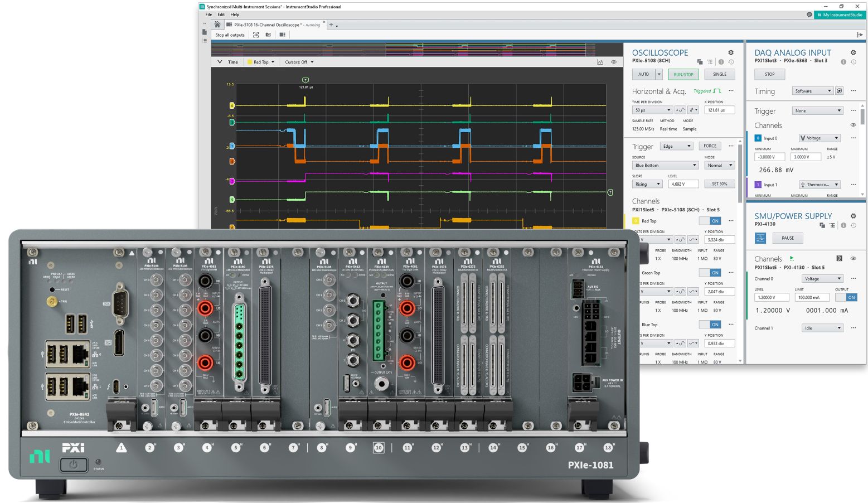Click the home icon in tab bar
Screen dimensions: 868x503
coord(217,25)
